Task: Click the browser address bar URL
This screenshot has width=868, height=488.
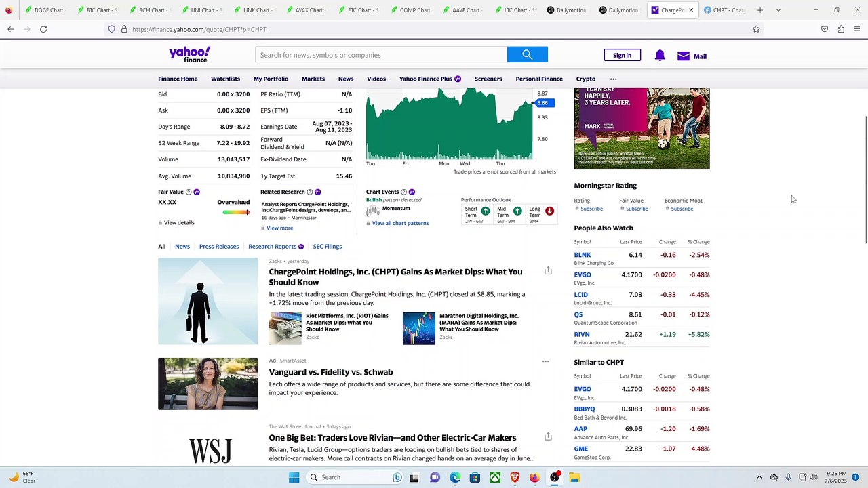Action: point(199,29)
